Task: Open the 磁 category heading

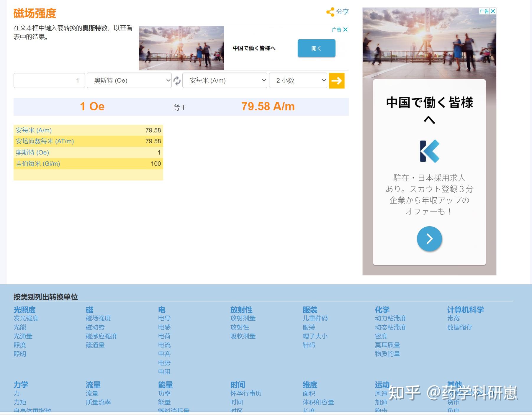Action: (x=89, y=310)
